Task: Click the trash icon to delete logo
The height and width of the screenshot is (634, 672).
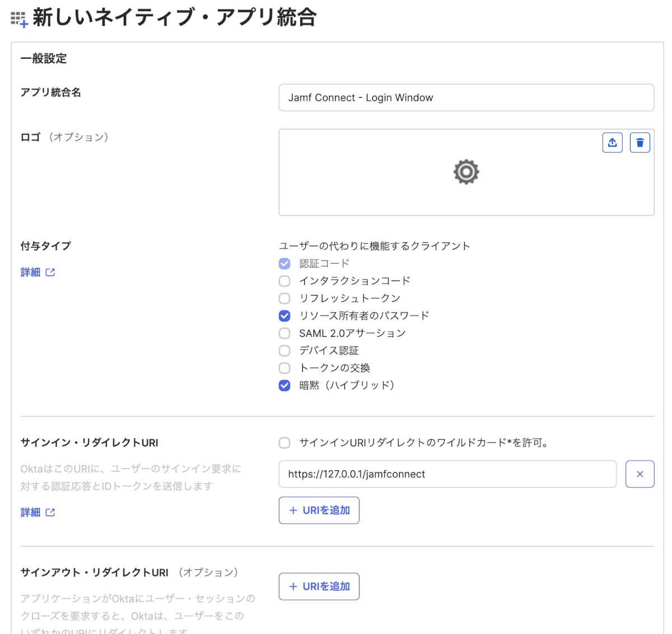Action: [640, 143]
